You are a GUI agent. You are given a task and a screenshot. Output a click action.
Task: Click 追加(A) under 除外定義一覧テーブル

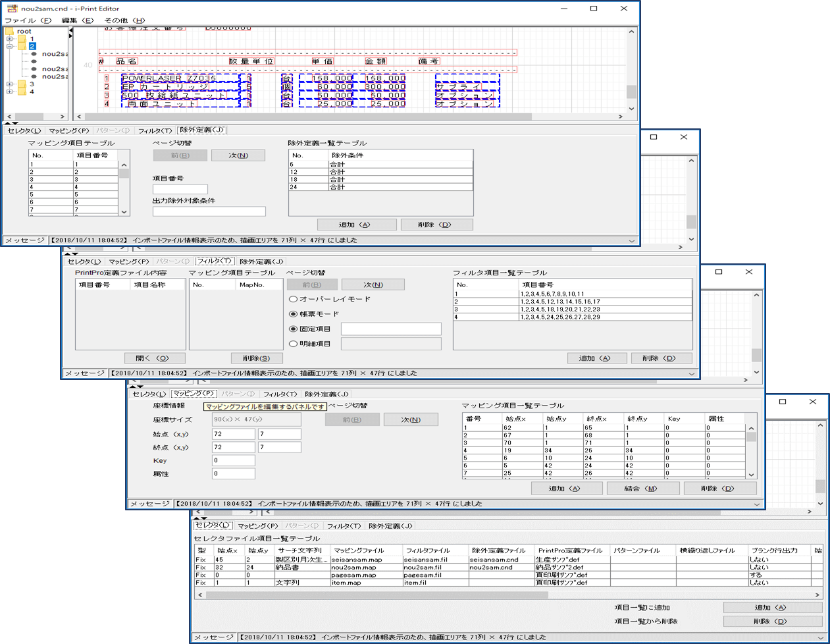click(357, 225)
